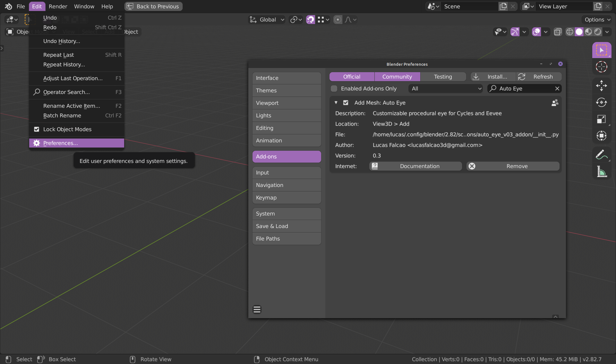616x364 pixels.
Task: Clear the Auto Eye search field with the X
Action: click(557, 89)
